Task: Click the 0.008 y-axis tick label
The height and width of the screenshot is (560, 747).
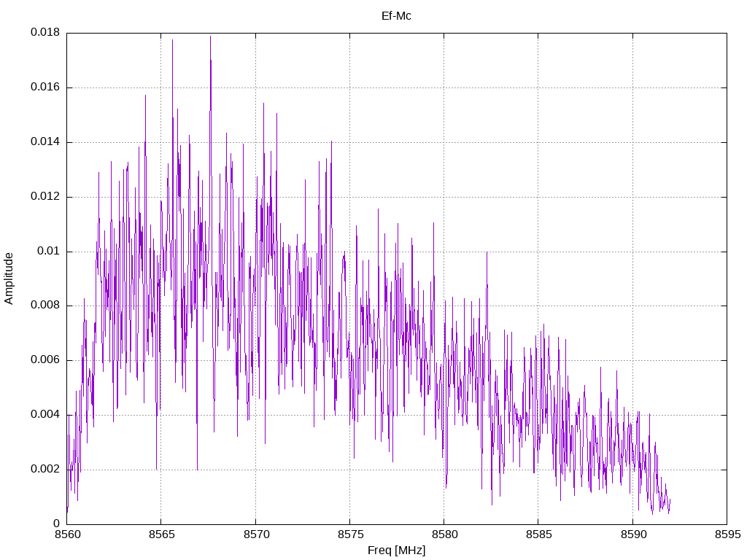Action: coord(45,306)
